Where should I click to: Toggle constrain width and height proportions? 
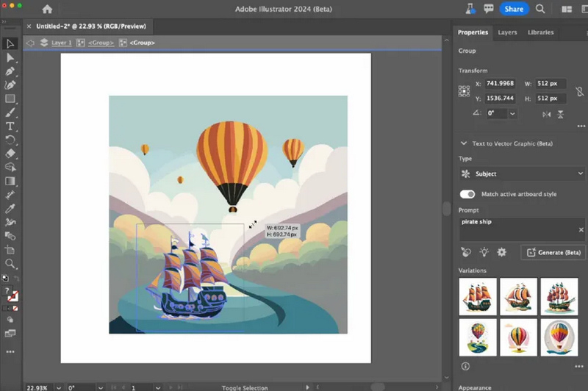click(x=580, y=91)
